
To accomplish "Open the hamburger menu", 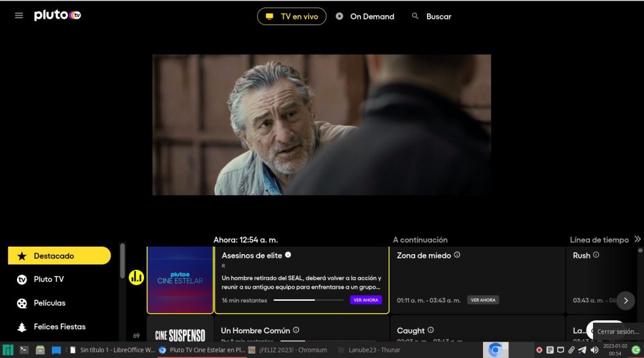I will [19, 16].
